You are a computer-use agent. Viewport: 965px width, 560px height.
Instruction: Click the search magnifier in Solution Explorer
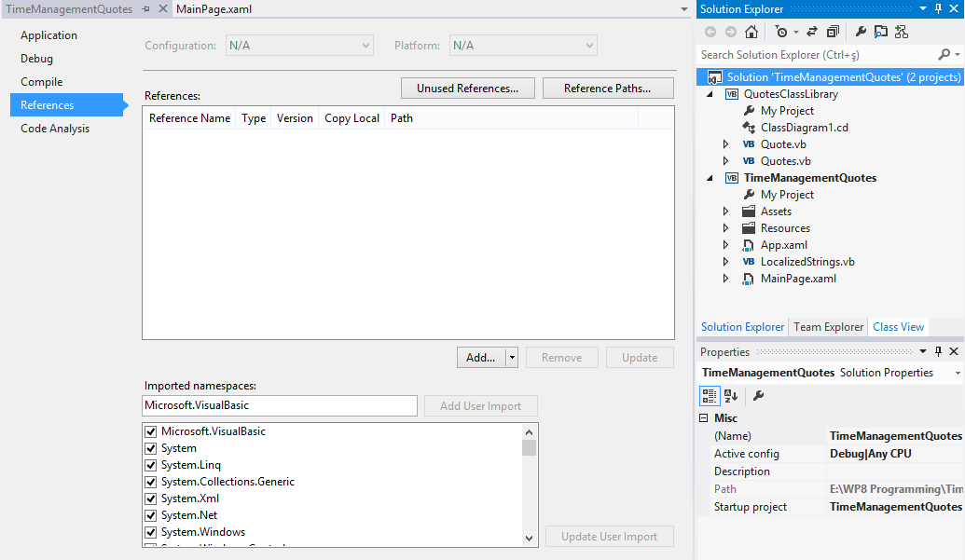[944, 55]
